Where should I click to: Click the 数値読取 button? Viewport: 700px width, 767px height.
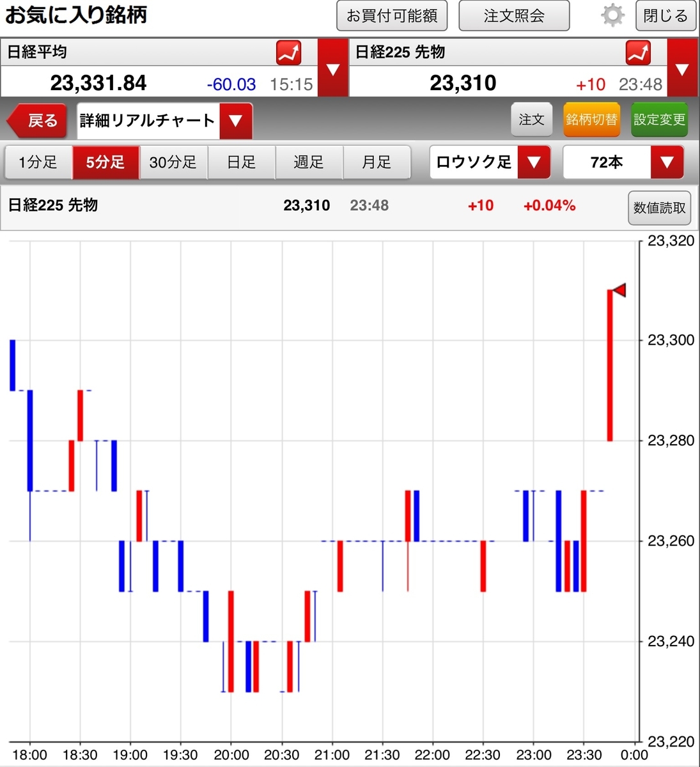click(x=659, y=208)
